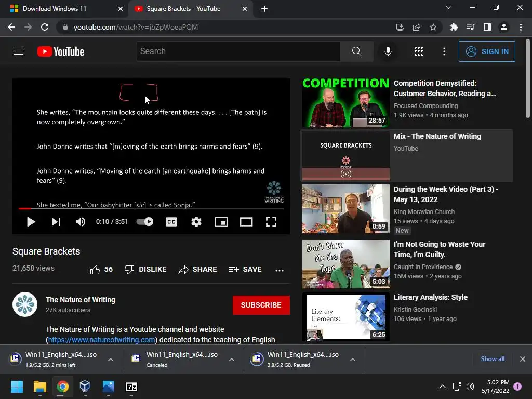The width and height of the screenshot is (532, 399).
Task: Enable miniplayer mode
Action: (x=221, y=222)
